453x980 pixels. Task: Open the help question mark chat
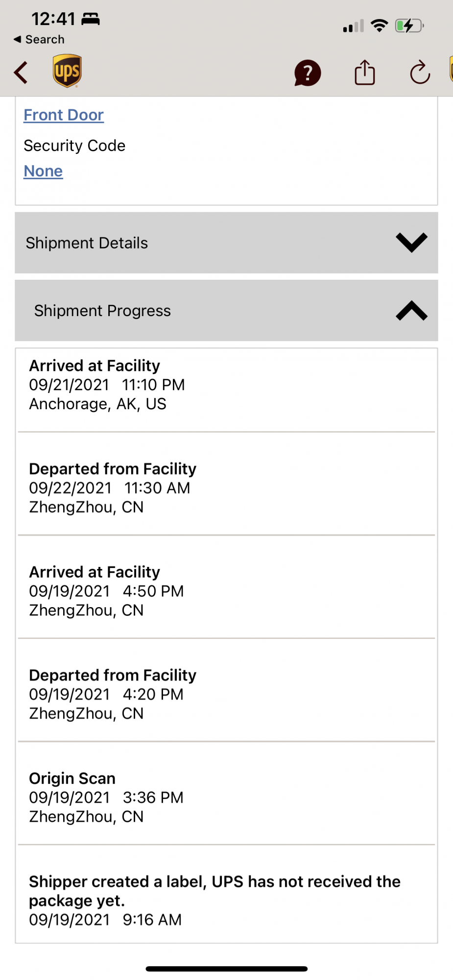[307, 73]
